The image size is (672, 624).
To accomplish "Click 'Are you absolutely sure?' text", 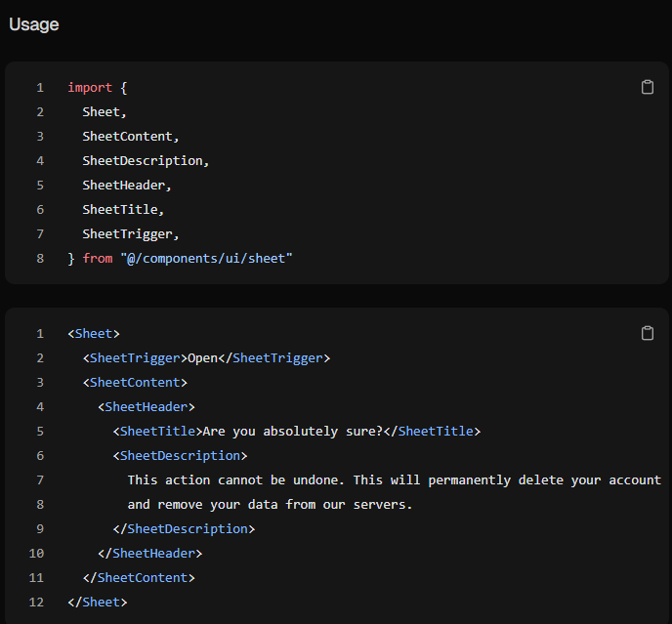I will pyautogui.click(x=293, y=432).
